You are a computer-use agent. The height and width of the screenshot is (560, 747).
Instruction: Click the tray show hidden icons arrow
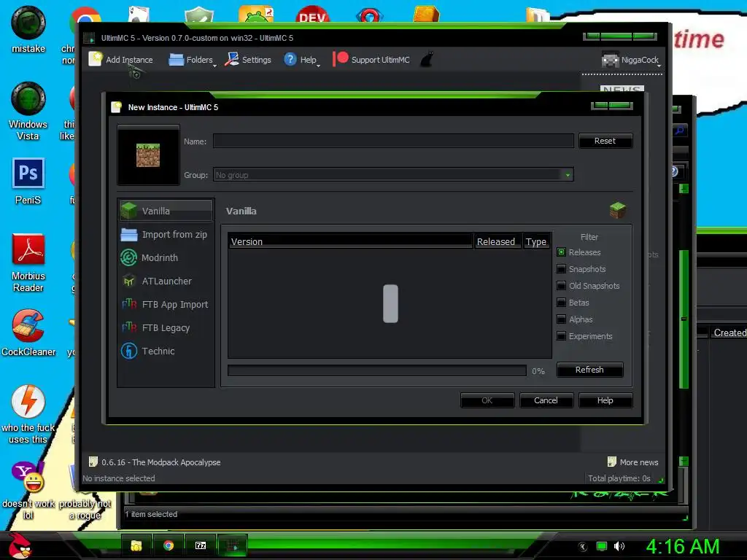(x=583, y=546)
